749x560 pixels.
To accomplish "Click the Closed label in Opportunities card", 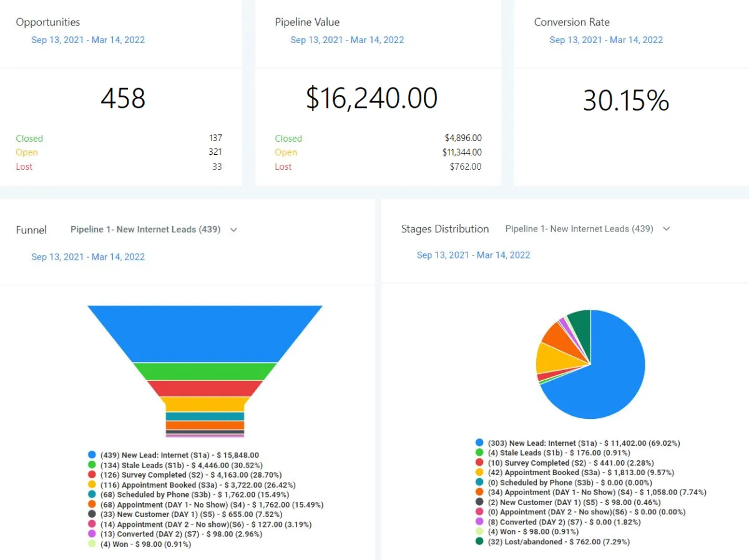I will (29, 139).
